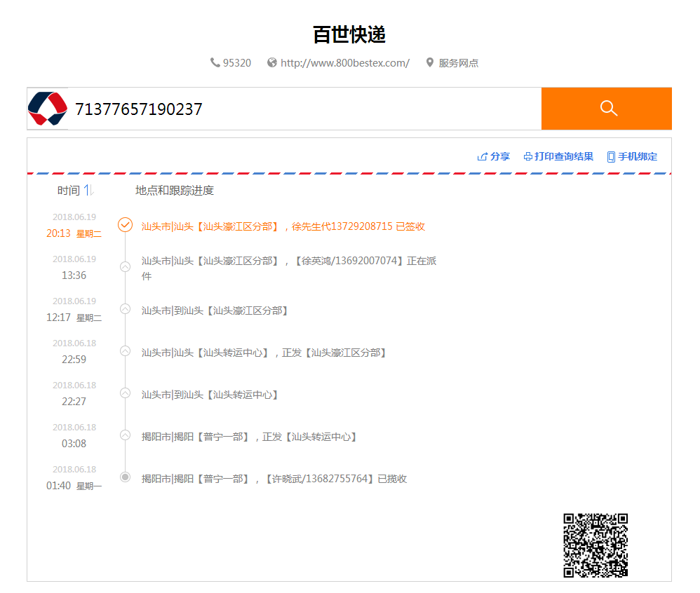Screen dimensions: 700x593
Task: Click the QR code image
Action: 595,545
